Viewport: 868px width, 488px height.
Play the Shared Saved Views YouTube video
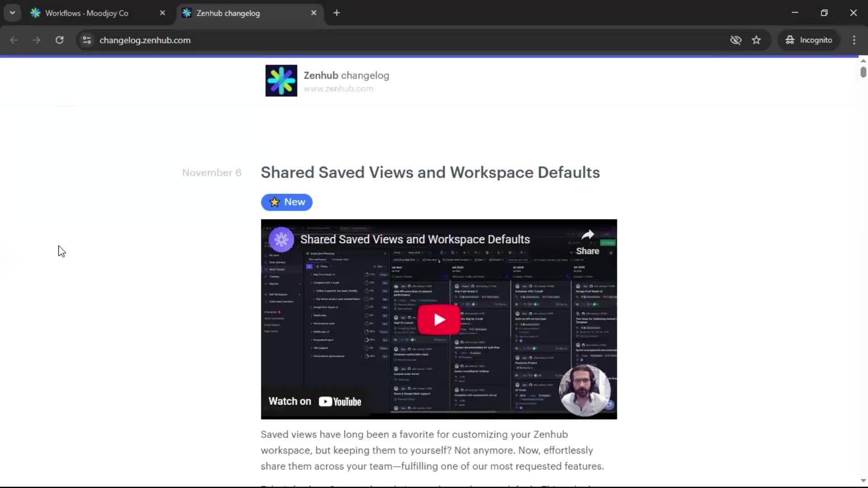[439, 319]
